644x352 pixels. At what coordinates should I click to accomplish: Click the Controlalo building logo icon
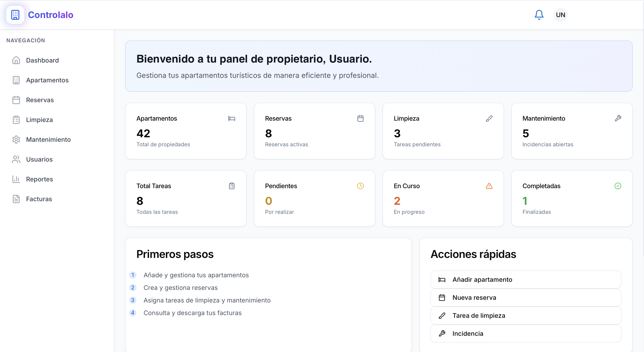pyautogui.click(x=15, y=15)
